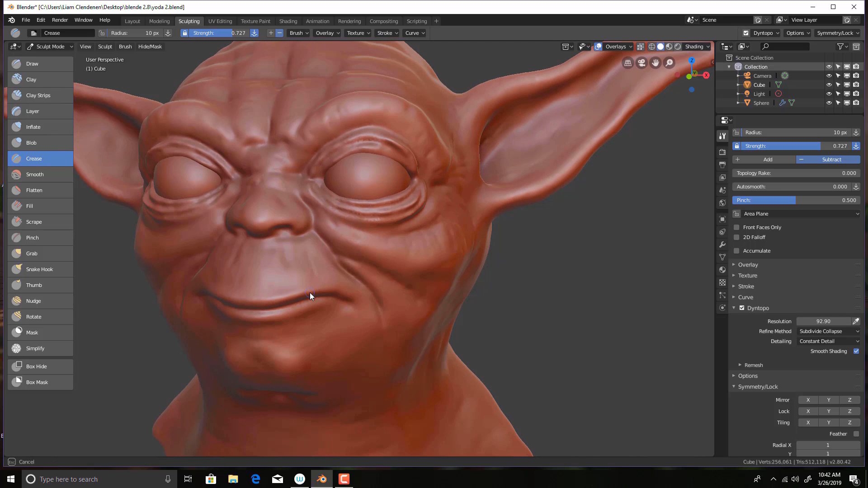Image resolution: width=868 pixels, height=488 pixels.
Task: Select the Nudge brush tool
Action: pos(40,301)
